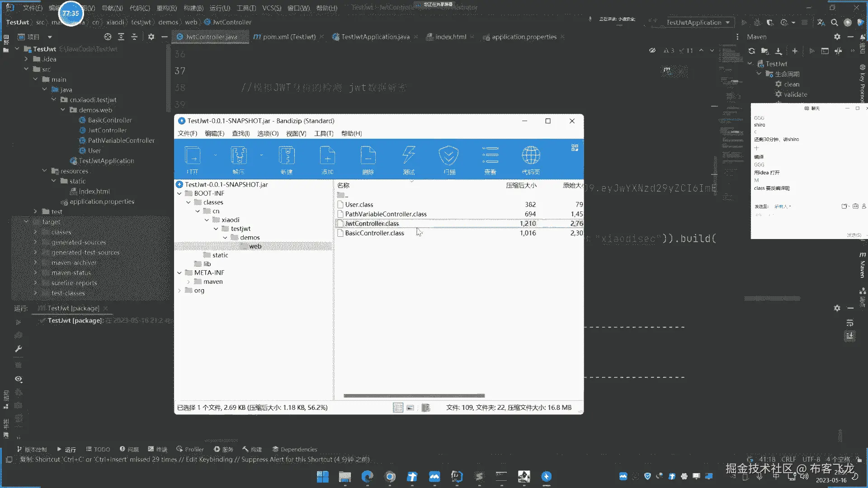Switch to the TestJwtApplication.java editor tab

375,37
